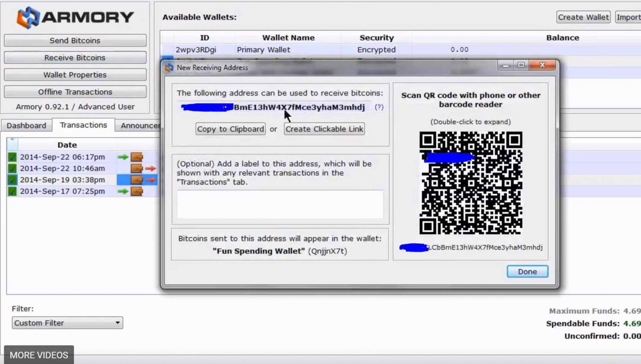Minimize the New Receiving Address dialog

pyautogui.click(x=506, y=65)
